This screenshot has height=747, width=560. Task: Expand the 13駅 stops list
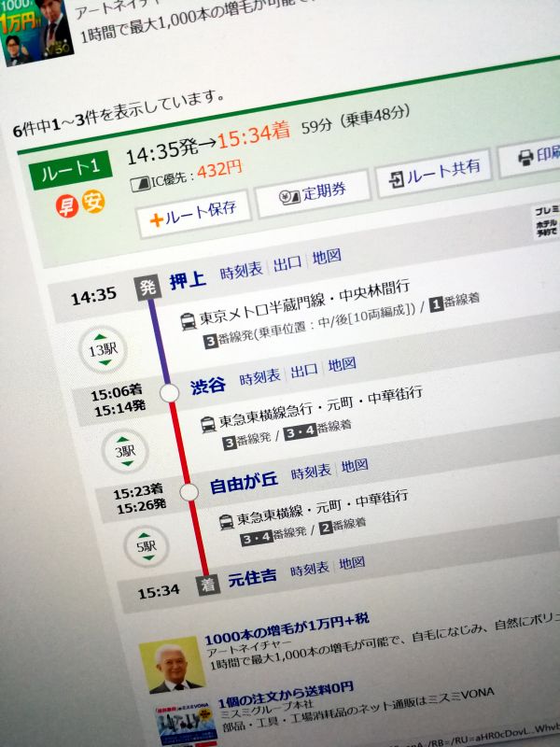(x=103, y=349)
